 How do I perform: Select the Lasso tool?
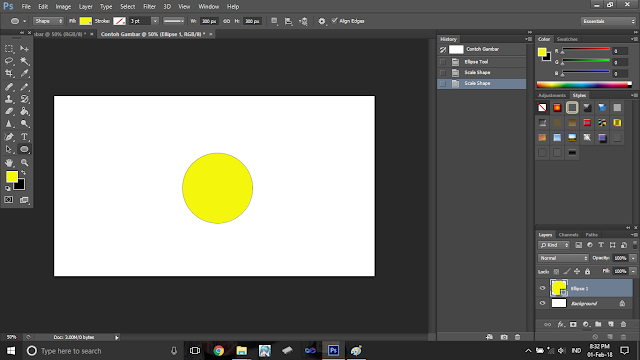point(9,61)
